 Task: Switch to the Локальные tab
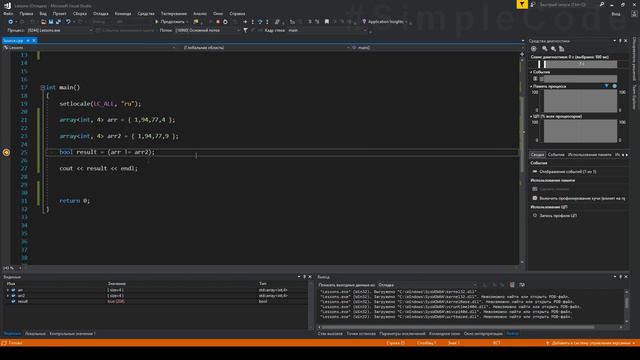pos(35,333)
